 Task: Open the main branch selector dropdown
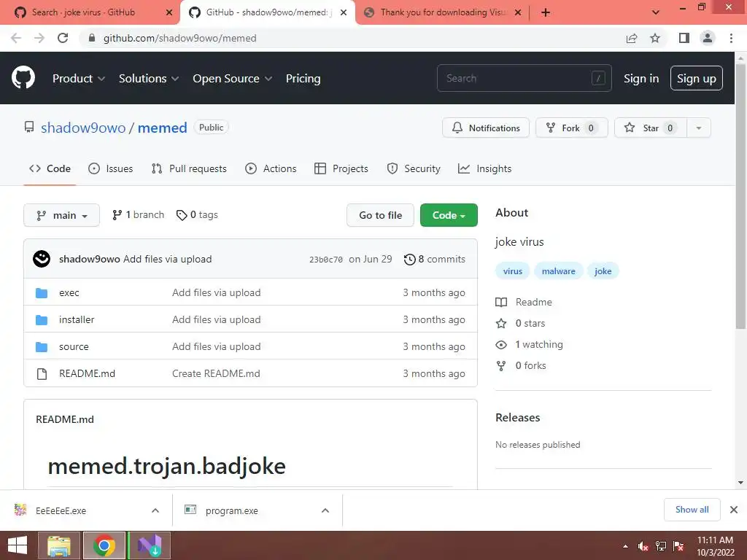point(61,215)
